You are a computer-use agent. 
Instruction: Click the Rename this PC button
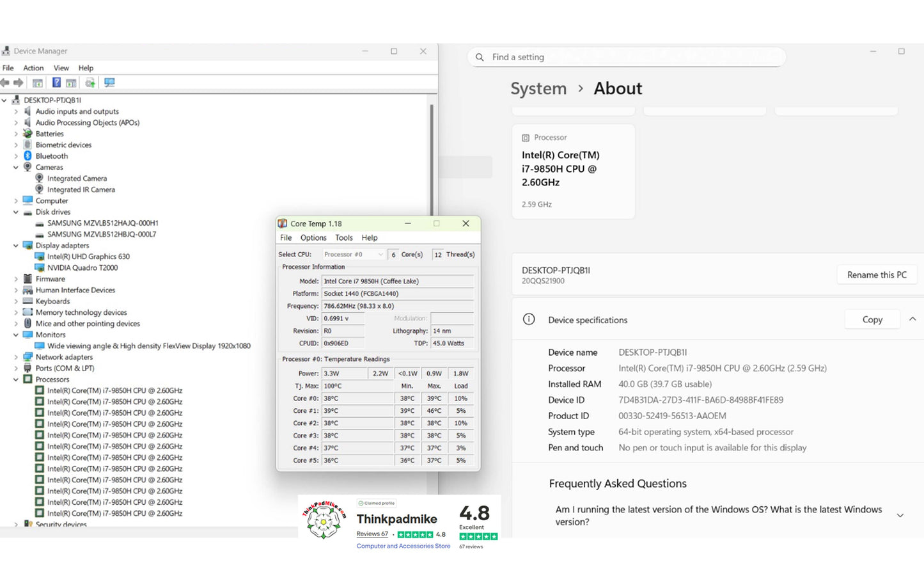coord(876,275)
